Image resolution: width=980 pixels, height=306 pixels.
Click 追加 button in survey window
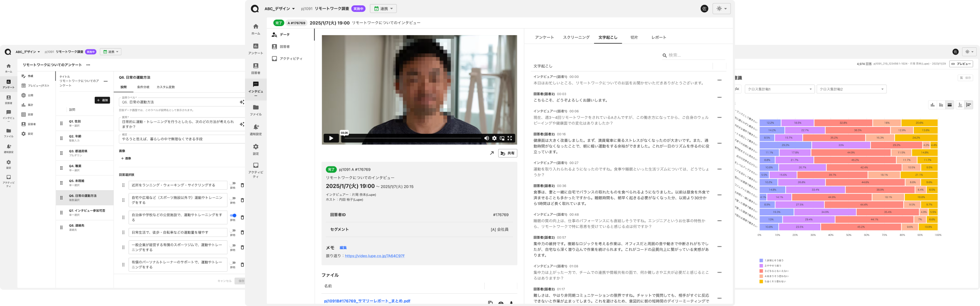tap(102, 100)
